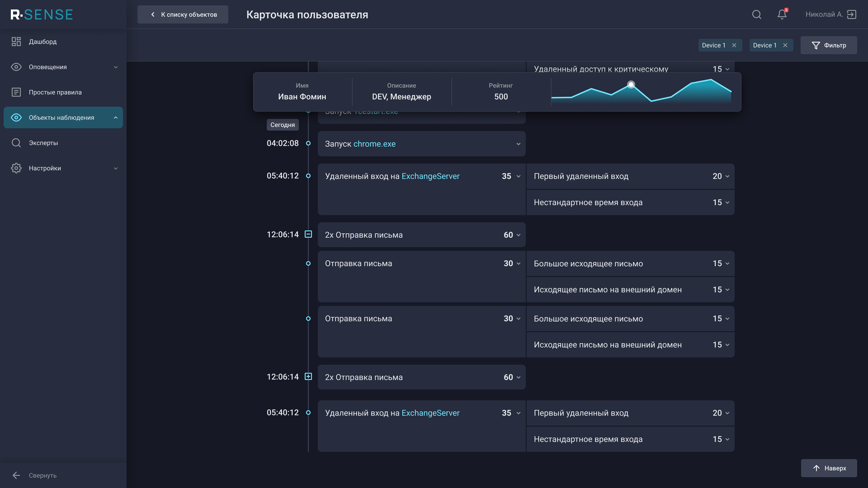This screenshot has height=488, width=868.
Task: Go back with К списку объектов button
Action: 183,14
